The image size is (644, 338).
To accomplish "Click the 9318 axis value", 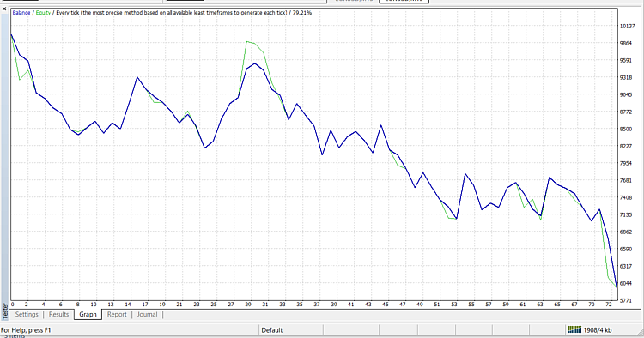I will [x=626, y=77].
